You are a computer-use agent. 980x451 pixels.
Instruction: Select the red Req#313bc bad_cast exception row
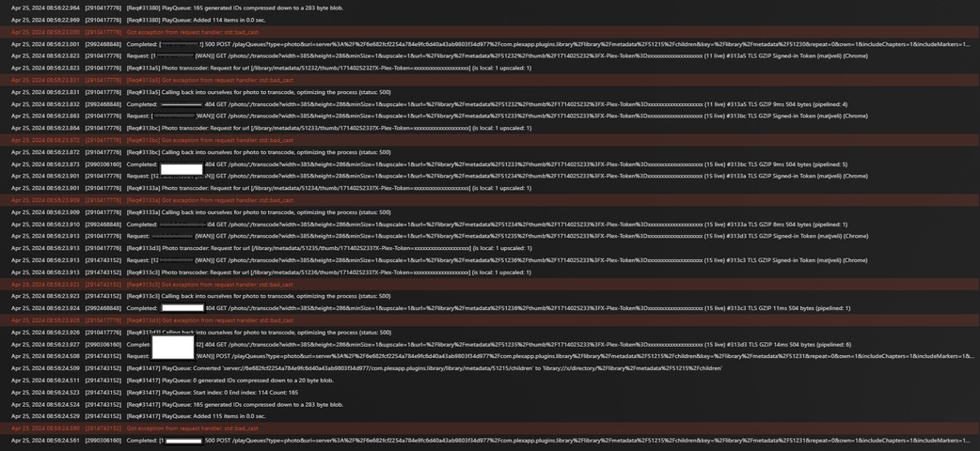coord(490,140)
